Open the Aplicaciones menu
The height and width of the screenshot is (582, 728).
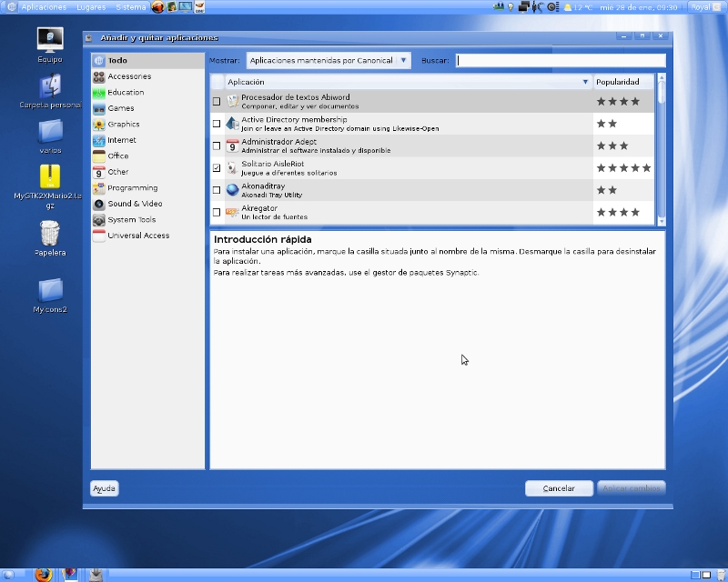(x=44, y=7)
